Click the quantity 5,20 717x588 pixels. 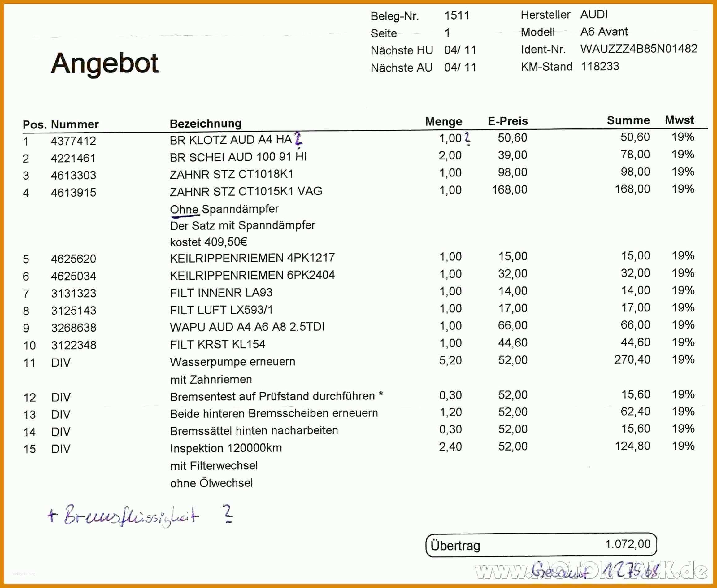[x=450, y=360]
